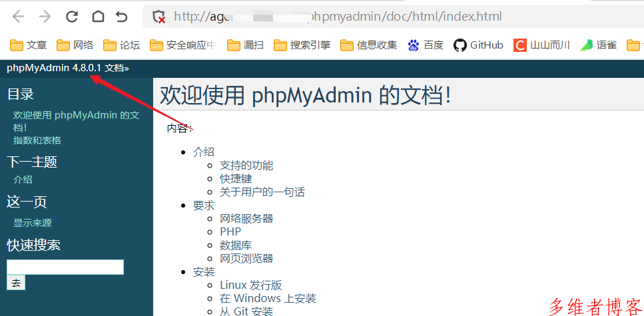The width and height of the screenshot is (644, 316).
Task: Open the 山山而川 bookmark
Action: click(541, 45)
